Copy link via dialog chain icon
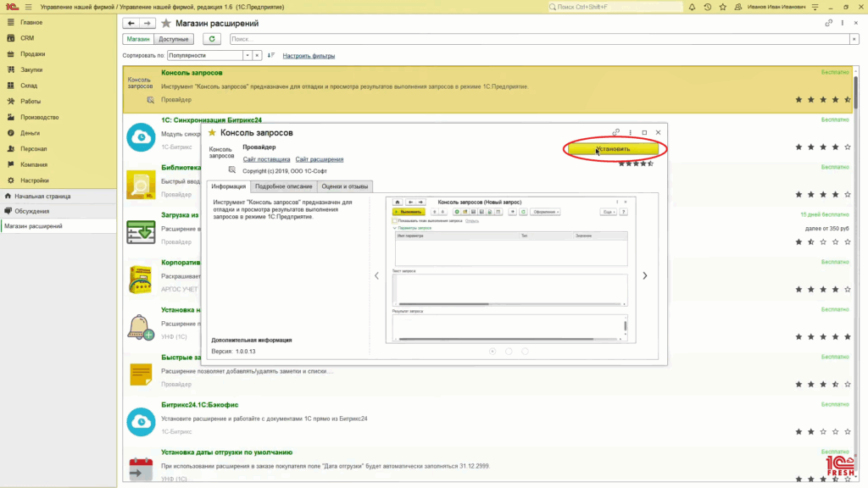Viewport: 868px width, 488px height. (616, 133)
